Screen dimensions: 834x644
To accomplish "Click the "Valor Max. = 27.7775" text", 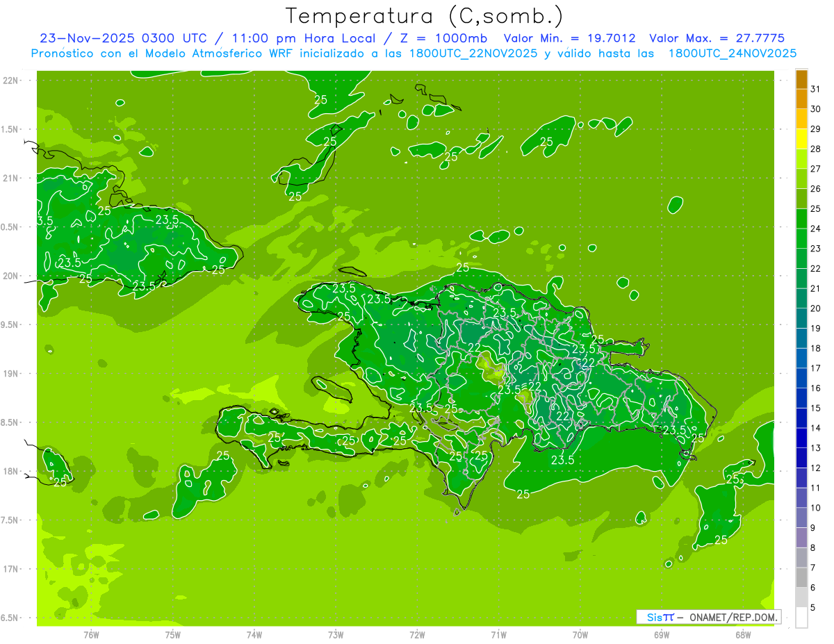I will click(717, 38).
